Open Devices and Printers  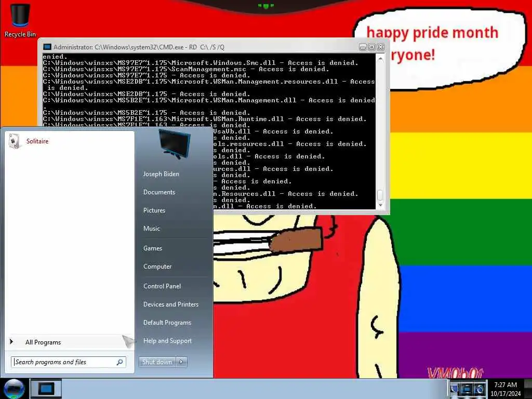pyautogui.click(x=170, y=304)
